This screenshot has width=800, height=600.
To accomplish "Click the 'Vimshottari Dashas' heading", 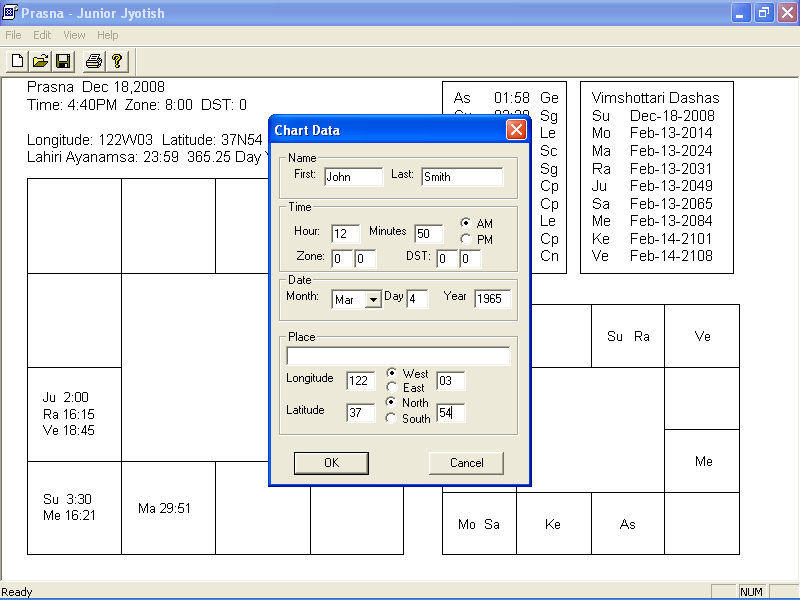I will [x=655, y=97].
